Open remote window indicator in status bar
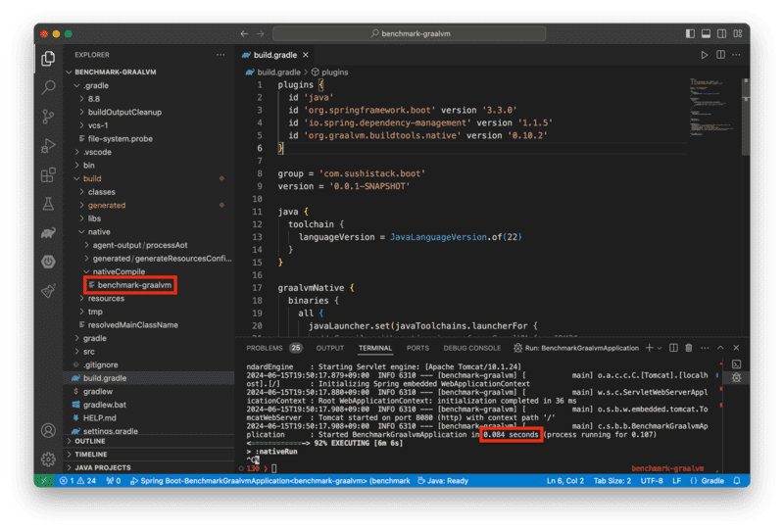The width and height of the screenshot is (784, 532). coord(44,480)
